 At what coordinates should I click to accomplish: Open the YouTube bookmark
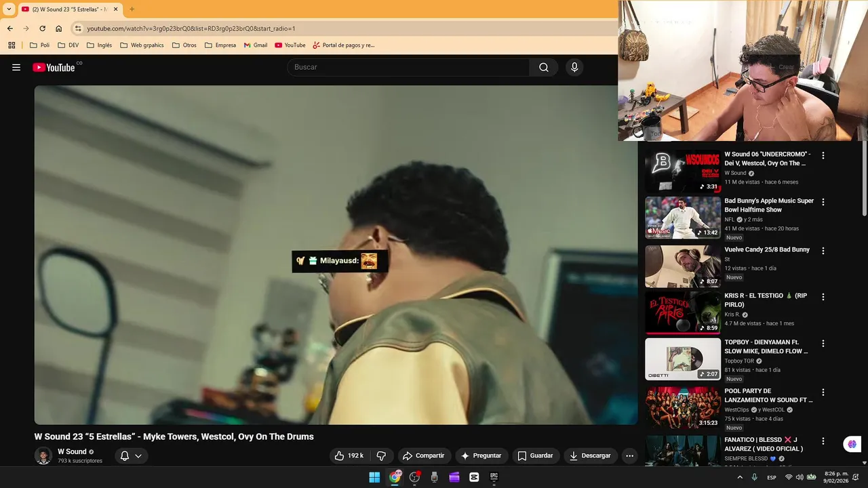[290, 45]
